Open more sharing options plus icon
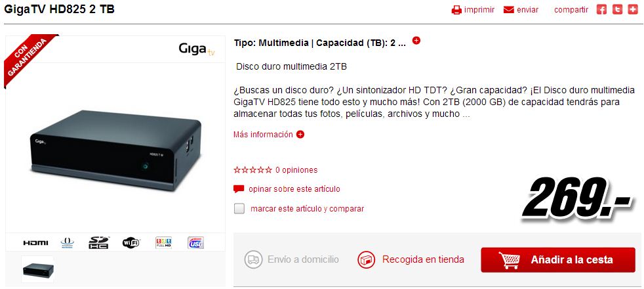644x289 pixels. (633, 10)
